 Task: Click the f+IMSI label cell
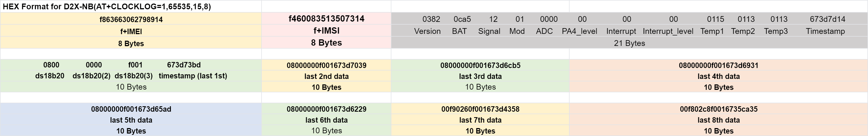326,31
